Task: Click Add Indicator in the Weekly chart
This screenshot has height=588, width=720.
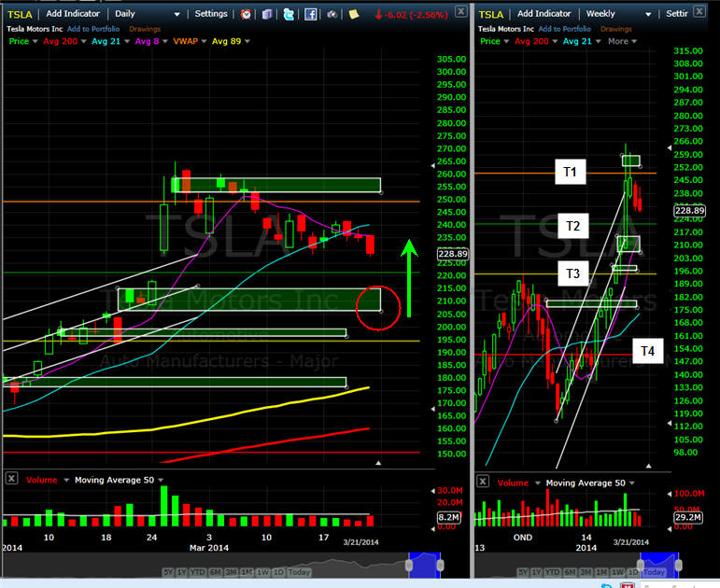Action: pyautogui.click(x=544, y=14)
